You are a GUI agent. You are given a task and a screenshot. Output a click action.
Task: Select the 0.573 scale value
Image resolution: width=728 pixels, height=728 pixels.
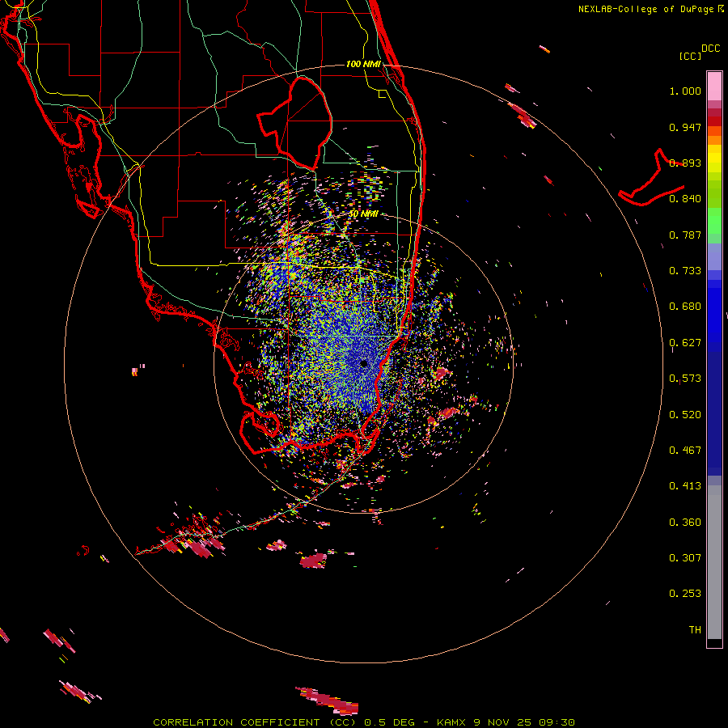[x=685, y=379]
